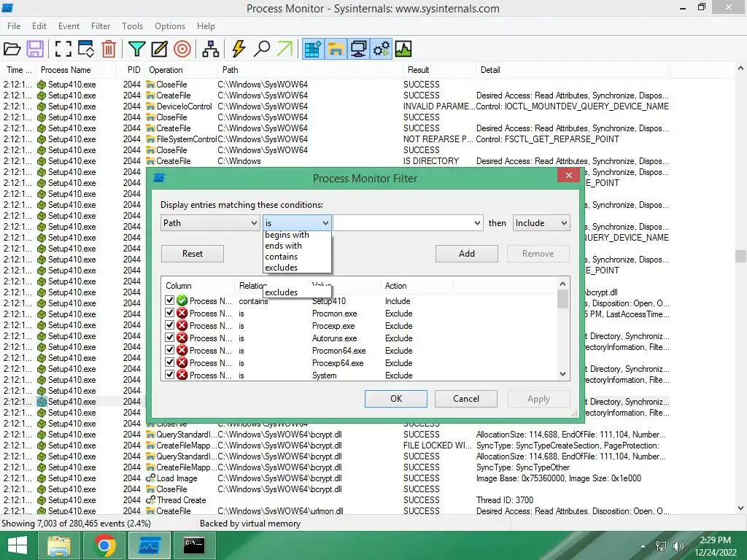
Task: Click the Thread Create operation icon
Action: (x=150, y=500)
